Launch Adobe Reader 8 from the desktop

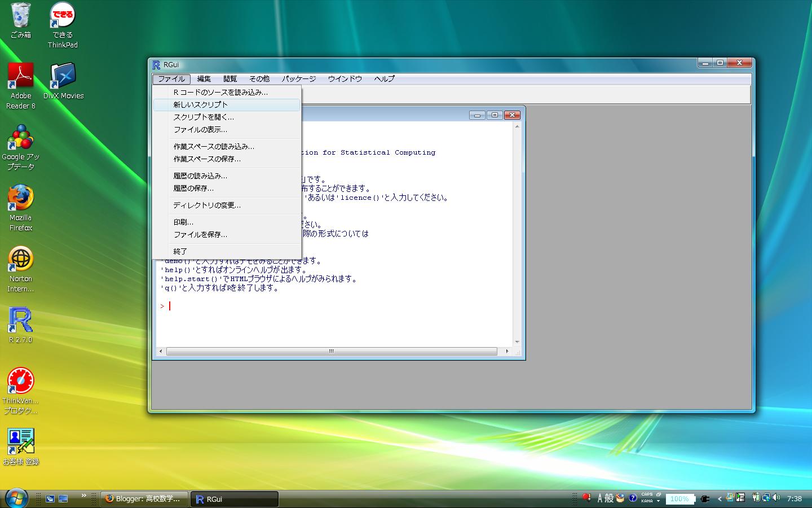click(21, 86)
